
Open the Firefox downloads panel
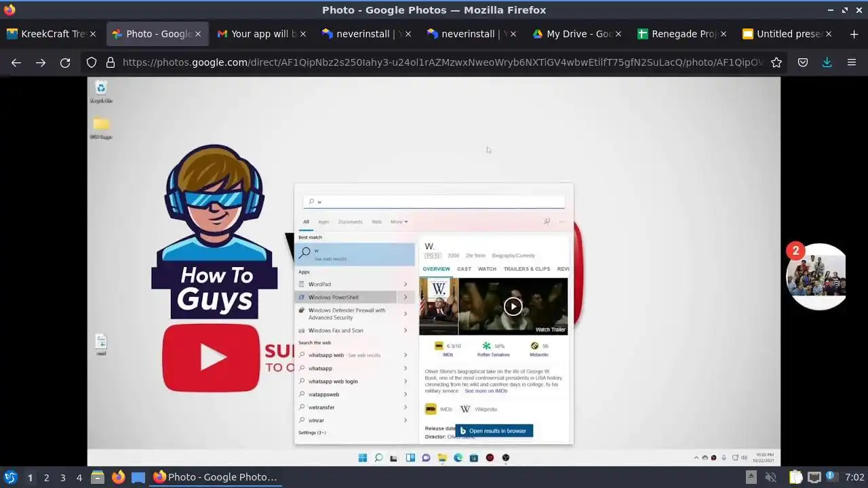tap(827, 62)
